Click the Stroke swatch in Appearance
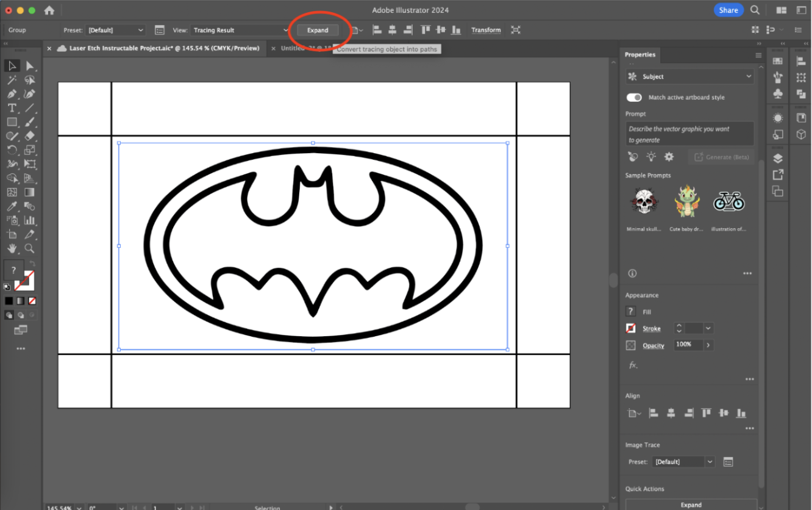The width and height of the screenshot is (812, 510). 631,328
